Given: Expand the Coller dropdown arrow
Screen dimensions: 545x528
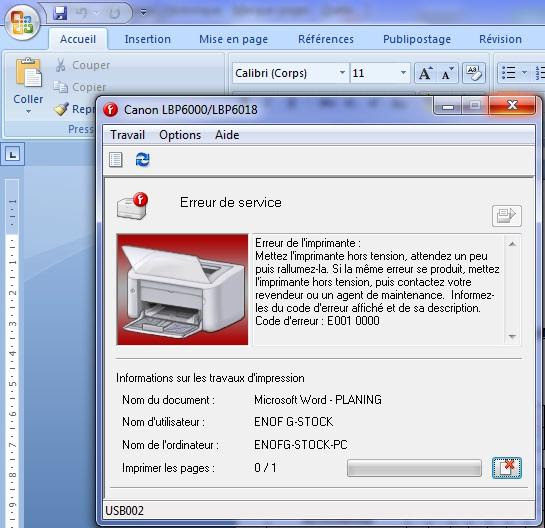Looking at the screenshot, I should [29, 112].
